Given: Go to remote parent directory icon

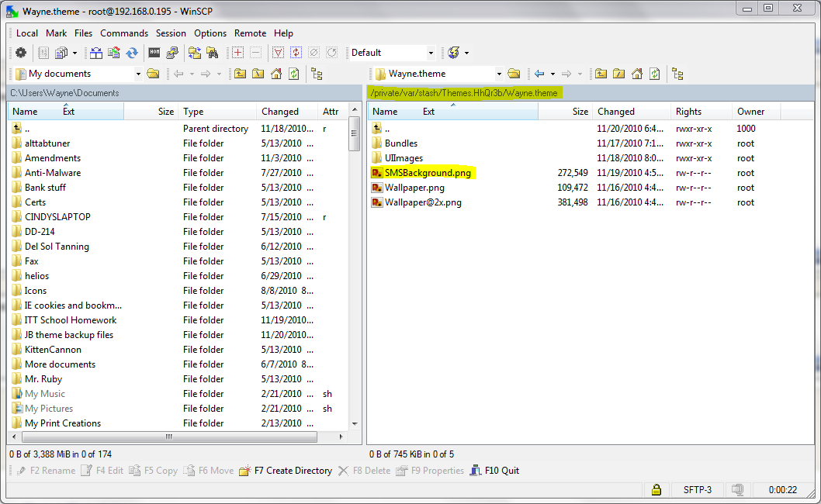Looking at the screenshot, I should click(601, 74).
